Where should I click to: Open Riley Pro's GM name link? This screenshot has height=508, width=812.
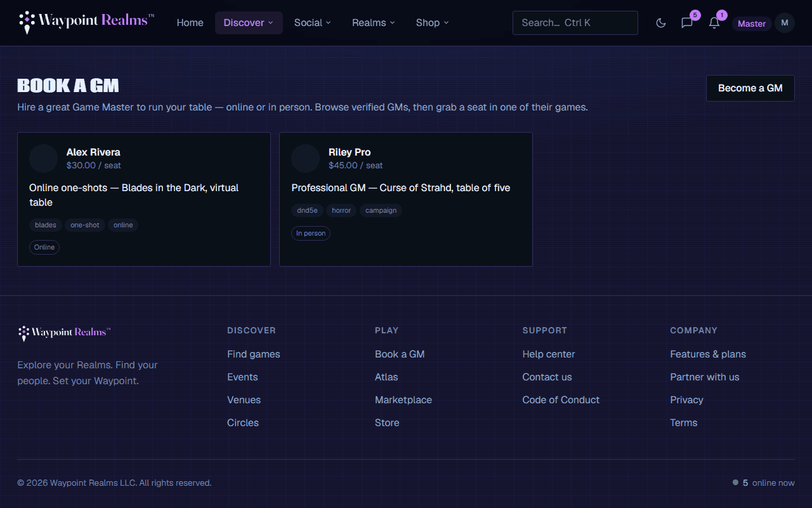pyautogui.click(x=350, y=152)
